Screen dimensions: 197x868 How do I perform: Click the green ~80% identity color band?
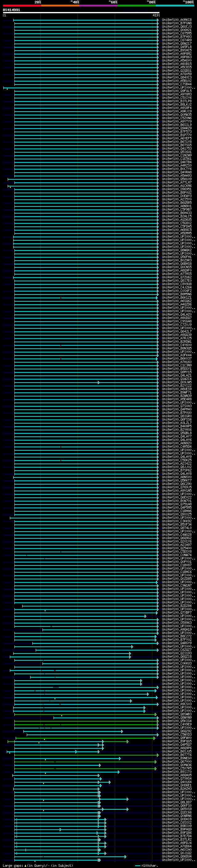(136, 6)
